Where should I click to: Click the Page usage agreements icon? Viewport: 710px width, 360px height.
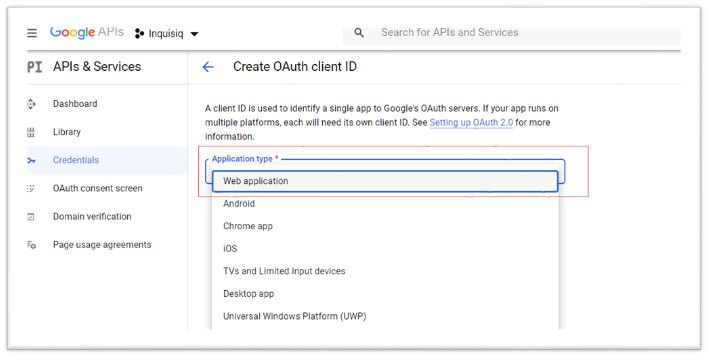coord(31,245)
